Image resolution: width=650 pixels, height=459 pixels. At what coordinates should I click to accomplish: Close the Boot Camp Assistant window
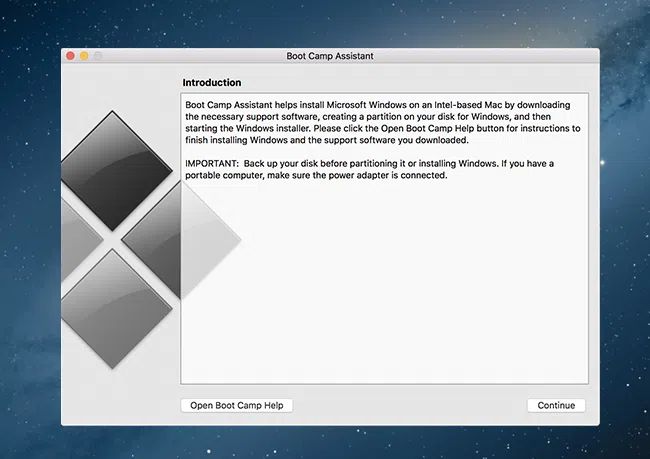[x=71, y=56]
